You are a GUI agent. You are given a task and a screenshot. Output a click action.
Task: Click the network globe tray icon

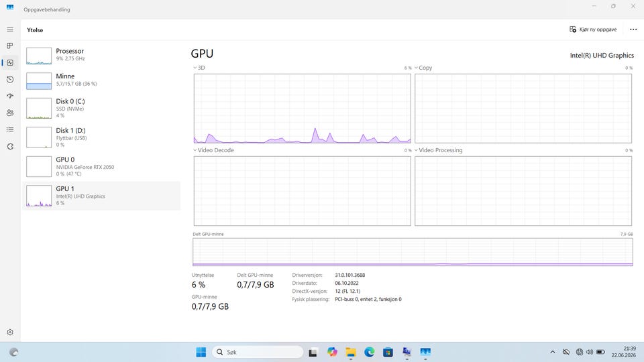coord(579,352)
